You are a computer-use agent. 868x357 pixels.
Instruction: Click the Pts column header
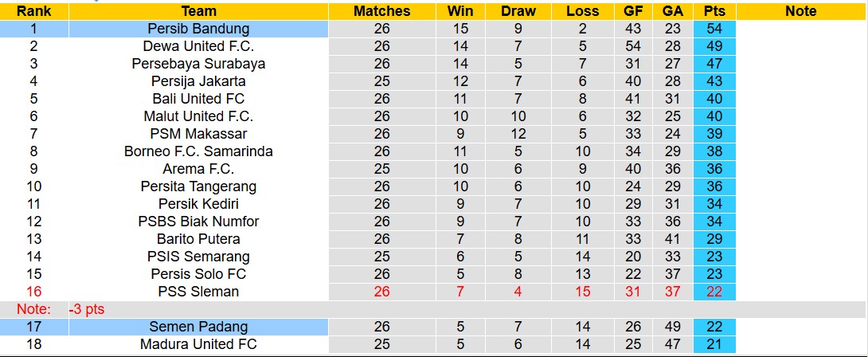pos(714,11)
